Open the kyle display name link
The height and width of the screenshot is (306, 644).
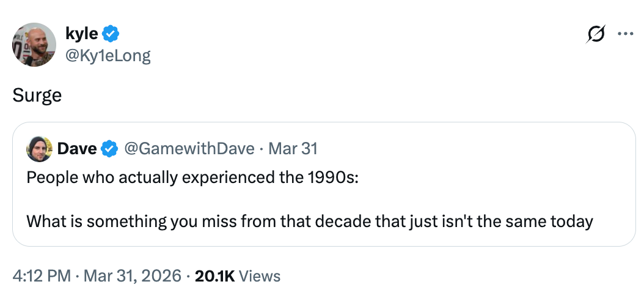(81, 34)
